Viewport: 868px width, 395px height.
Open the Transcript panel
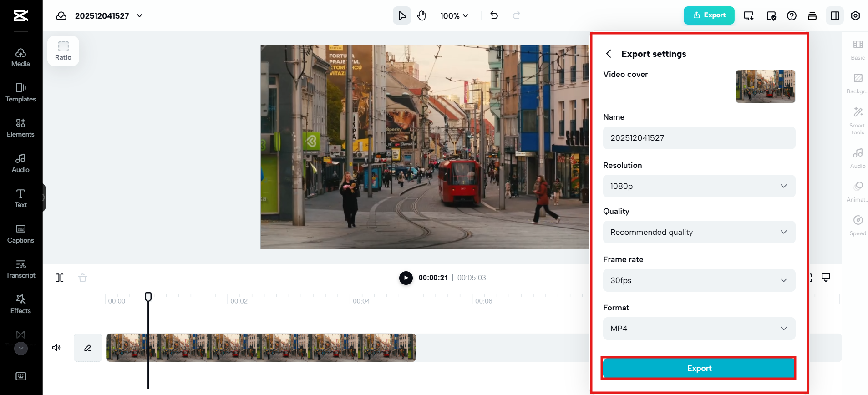coord(20,269)
